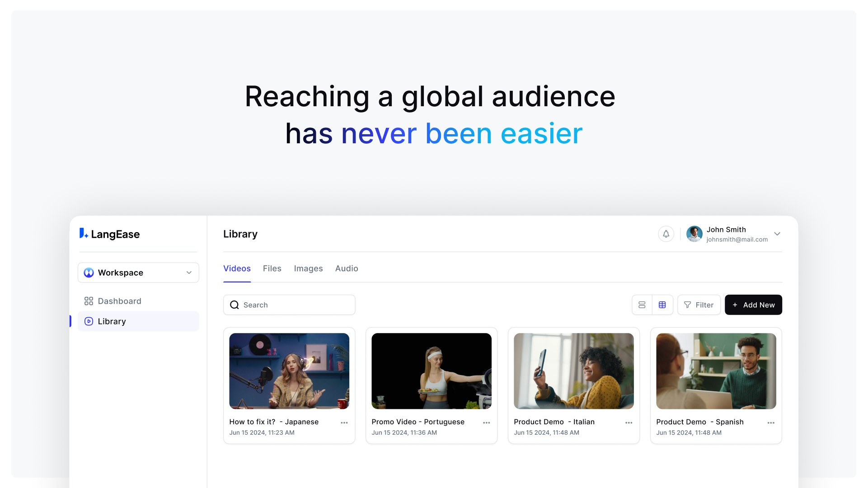Open more options for Italian product demo

[629, 423]
